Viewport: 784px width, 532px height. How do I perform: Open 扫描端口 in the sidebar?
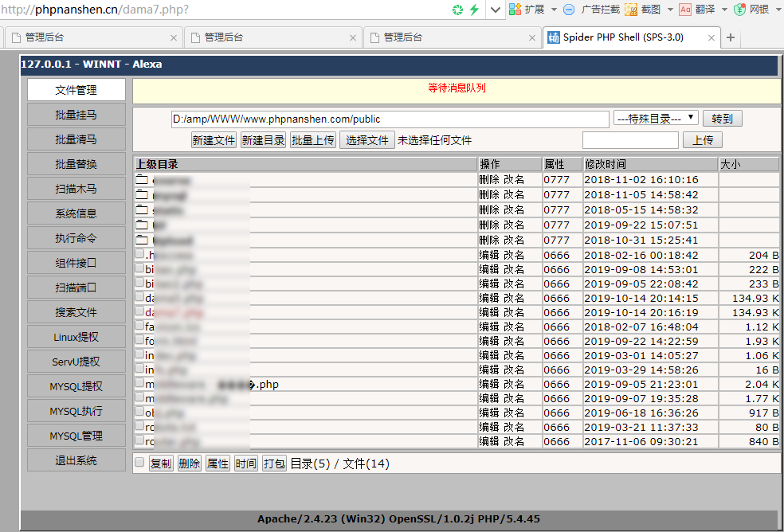pyautogui.click(x=76, y=288)
